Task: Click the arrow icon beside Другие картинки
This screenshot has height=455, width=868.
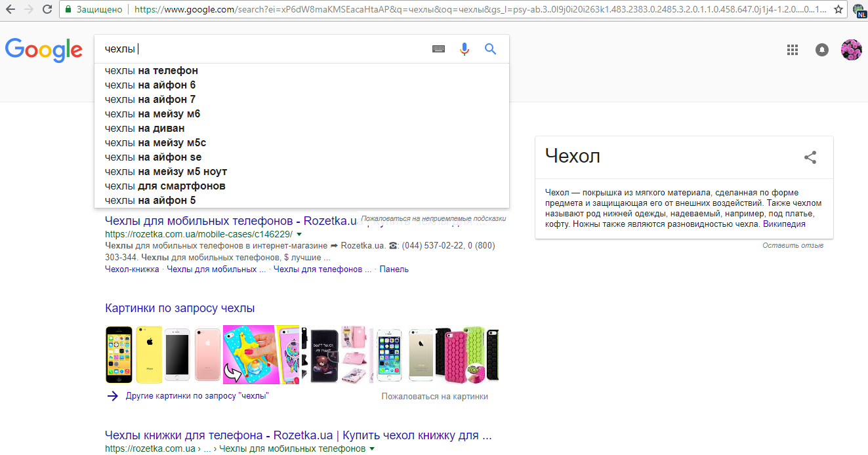Action: click(113, 396)
